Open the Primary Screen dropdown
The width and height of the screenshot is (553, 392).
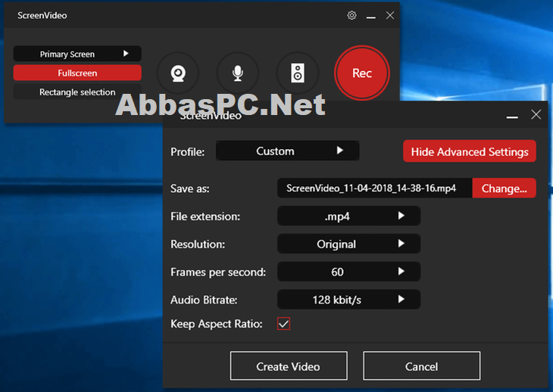click(x=77, y=54)
